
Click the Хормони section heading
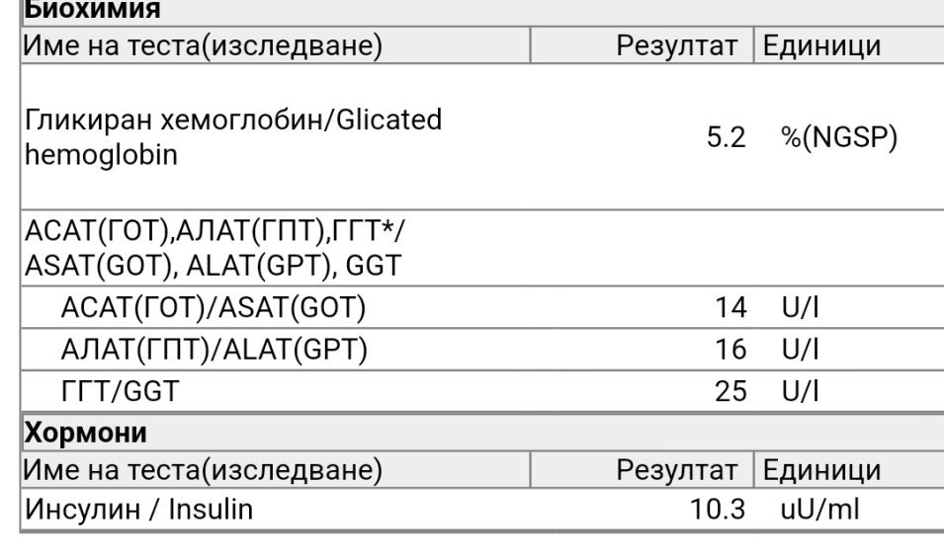85,433
